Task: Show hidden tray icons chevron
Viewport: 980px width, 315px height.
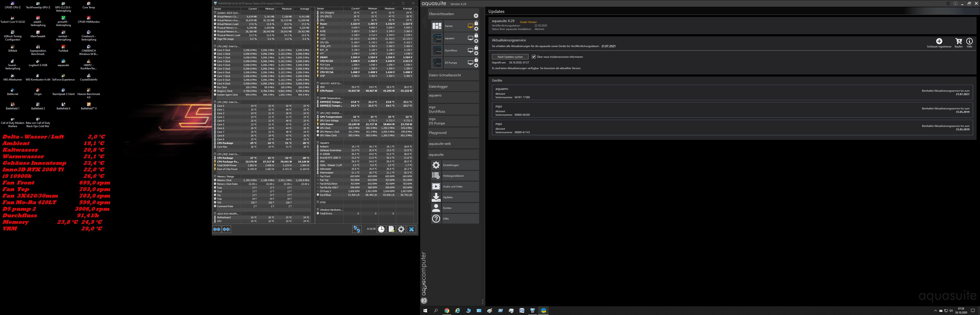Action: tap(936, 311)
